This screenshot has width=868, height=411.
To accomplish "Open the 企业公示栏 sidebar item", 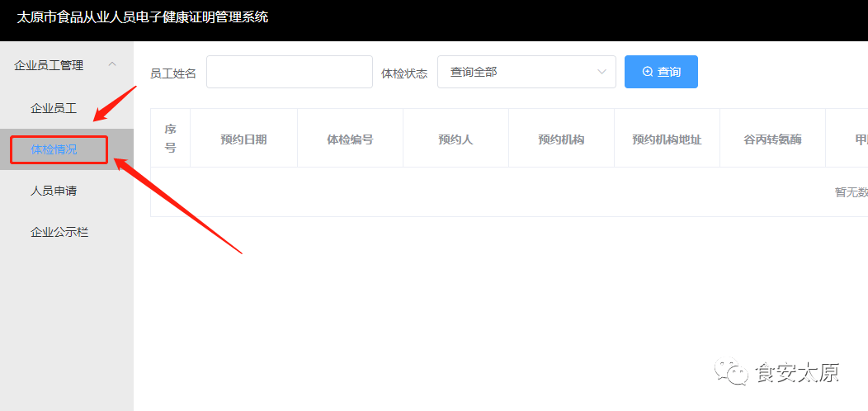I will [59, 232].
